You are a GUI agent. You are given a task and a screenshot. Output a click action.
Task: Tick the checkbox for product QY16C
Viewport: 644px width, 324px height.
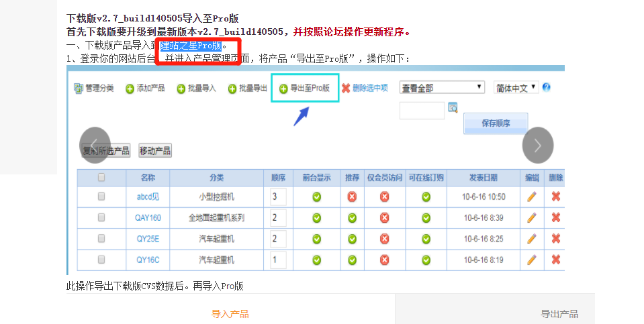click(101, 259)
